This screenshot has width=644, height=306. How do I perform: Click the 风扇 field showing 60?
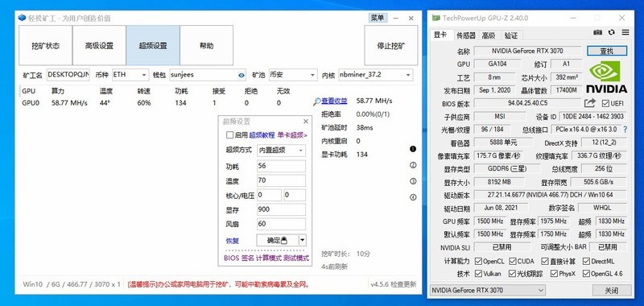coord(281,224)
